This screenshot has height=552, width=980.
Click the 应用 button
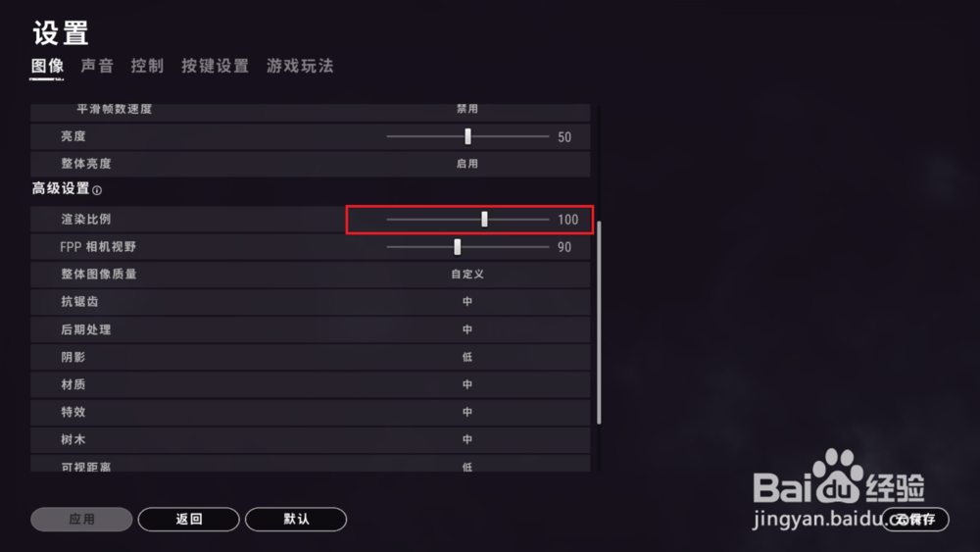coord(81,519)
